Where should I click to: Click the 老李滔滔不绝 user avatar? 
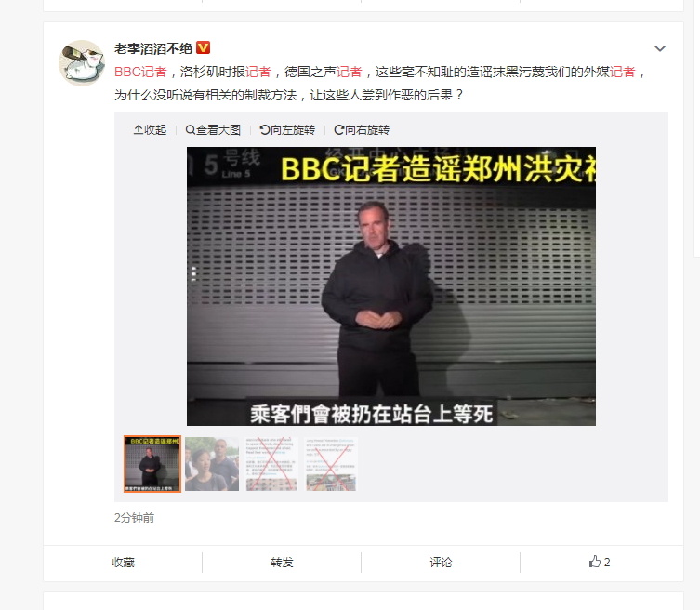coord(81,63)
